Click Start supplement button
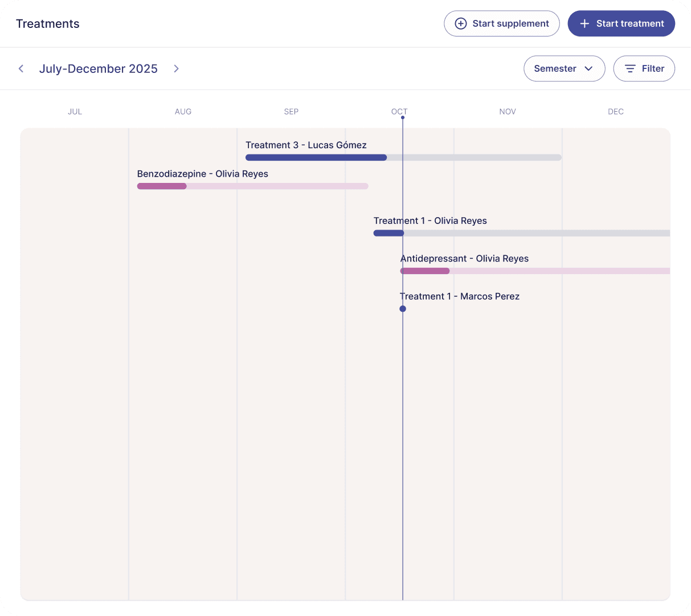The width and height of the screenshot is (691, 616). (502, 23)
